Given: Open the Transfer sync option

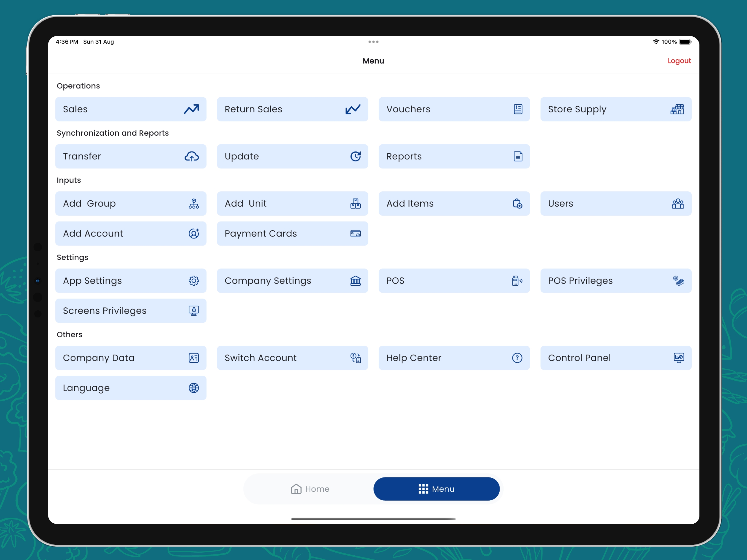Looking at the screenshot, I should click(131, 156).
